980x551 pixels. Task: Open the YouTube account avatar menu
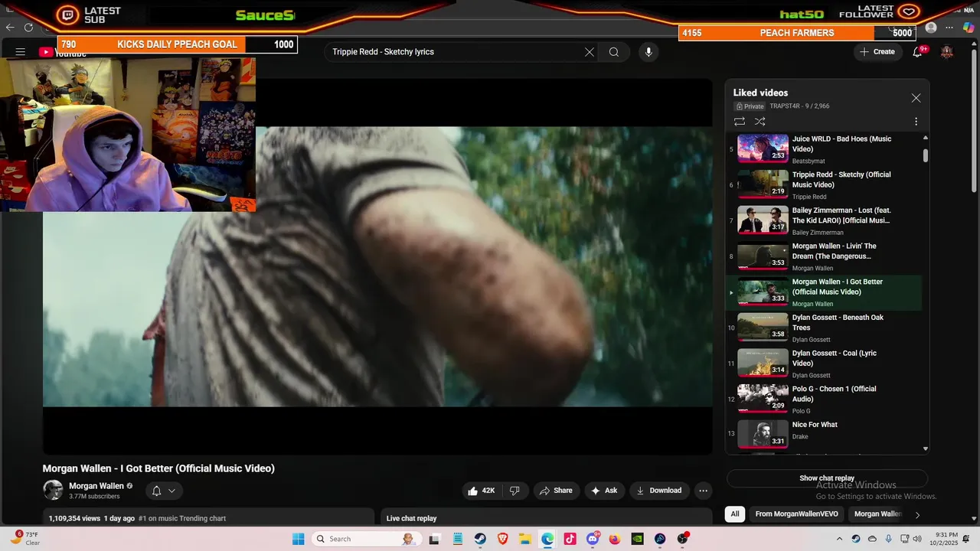[947, 52]
